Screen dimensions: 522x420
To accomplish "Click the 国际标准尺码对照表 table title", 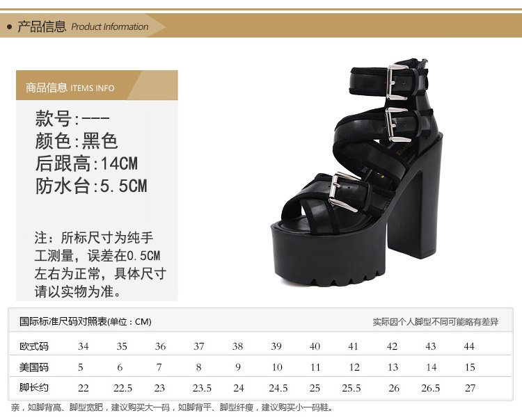I will pos(85,321).
